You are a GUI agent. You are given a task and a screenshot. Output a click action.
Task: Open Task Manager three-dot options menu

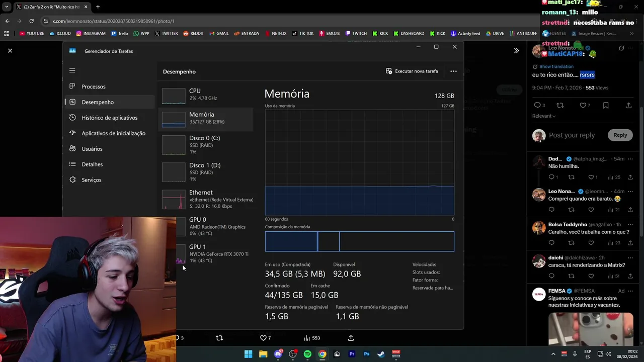pos(453,71)
